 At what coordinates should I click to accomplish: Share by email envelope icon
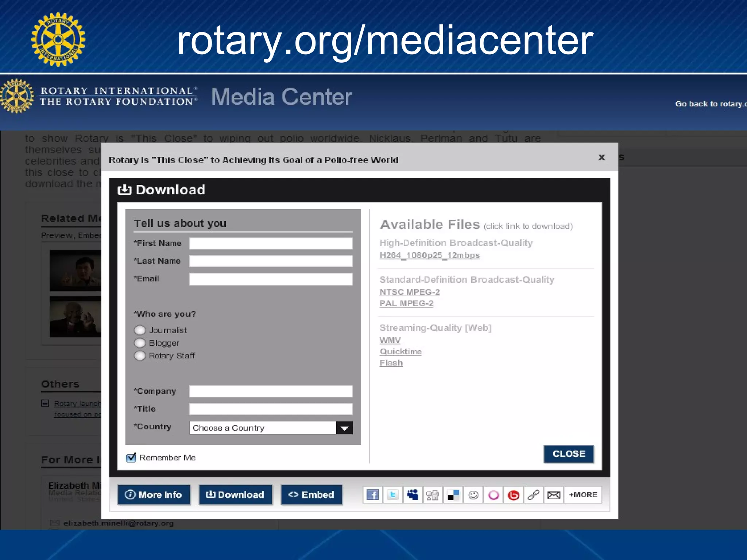[554, 495]
